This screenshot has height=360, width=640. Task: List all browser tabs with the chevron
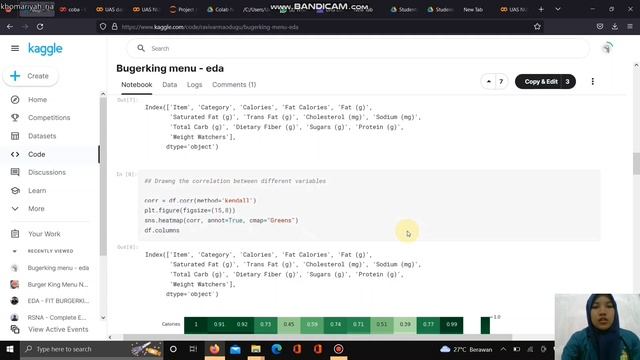(x=558, y=9)
